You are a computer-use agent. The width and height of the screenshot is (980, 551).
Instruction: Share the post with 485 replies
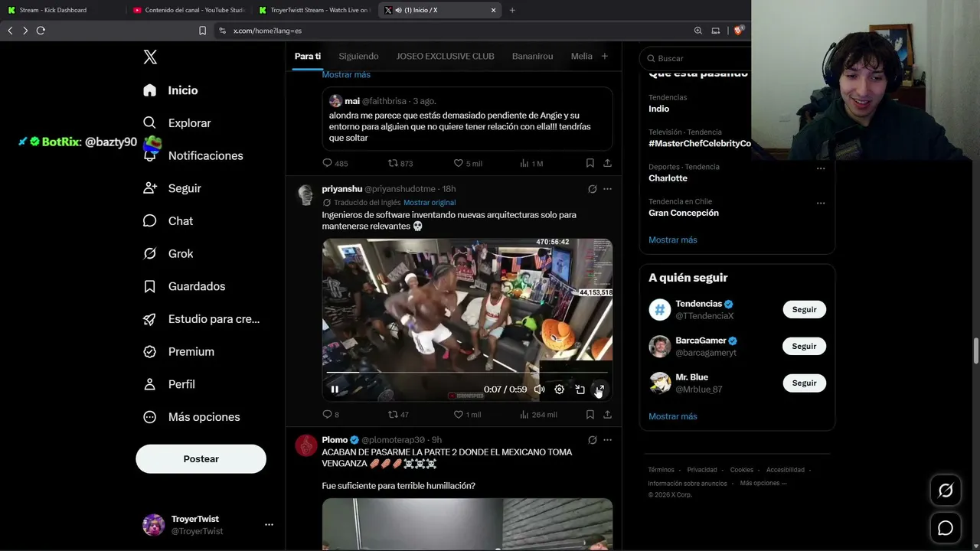(x=607, y=163)
